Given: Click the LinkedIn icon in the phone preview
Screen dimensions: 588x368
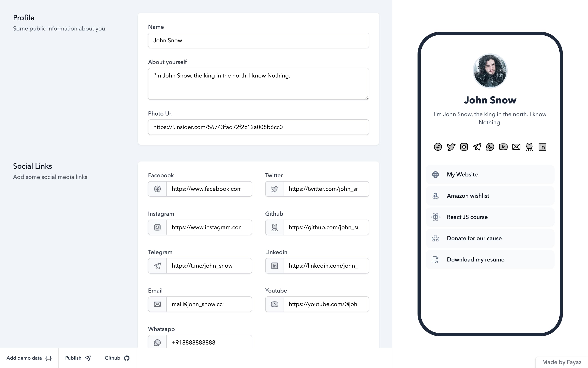Looking at the screenshot, I should pos(542,147).
